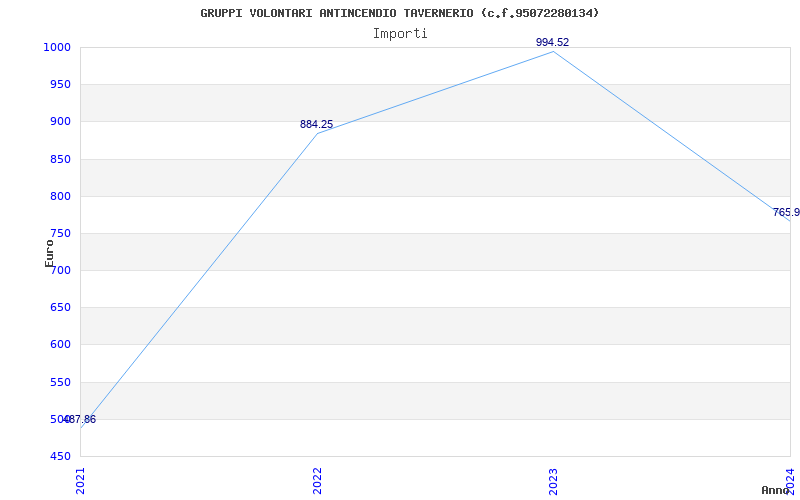The height and width of the screenshot is (500, 800).
Task: Click the 2024 x-axis label
Action: (x=790, y=481)
